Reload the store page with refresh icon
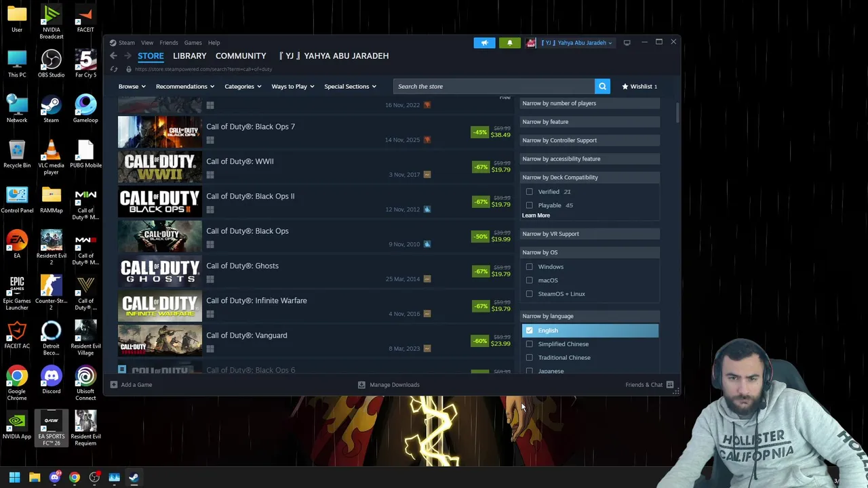This screenshot has height=488, width=868. tap(113, 69)
